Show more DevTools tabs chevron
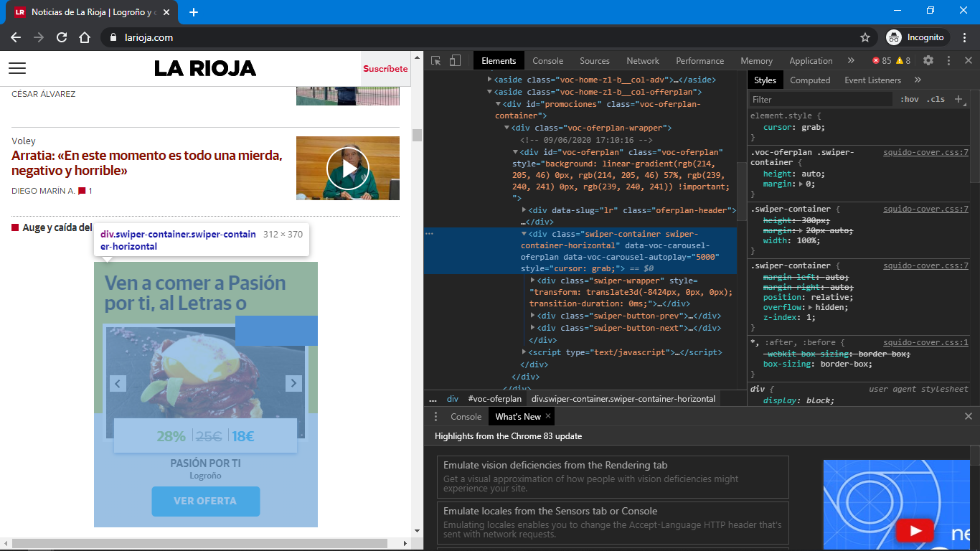This screenshot has height=551, width=980. coord(851,61)
